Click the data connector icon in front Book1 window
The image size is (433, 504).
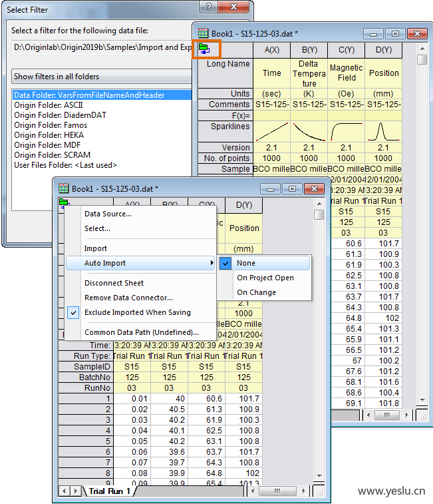pyautogui.click(x=64, y=203)
